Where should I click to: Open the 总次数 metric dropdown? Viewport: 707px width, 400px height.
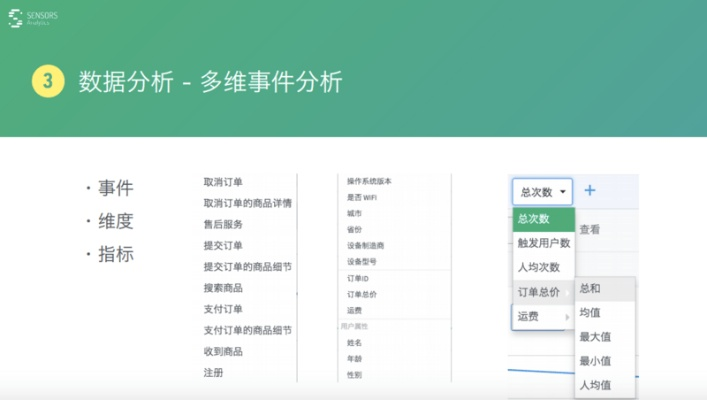pyautogui.click(x=542, y=191)
